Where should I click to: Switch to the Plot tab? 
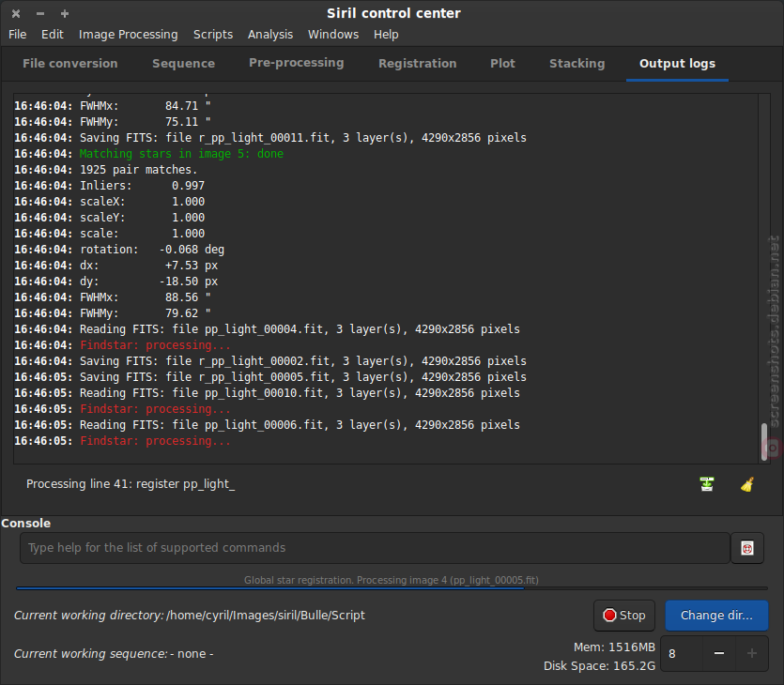[502, 64]
